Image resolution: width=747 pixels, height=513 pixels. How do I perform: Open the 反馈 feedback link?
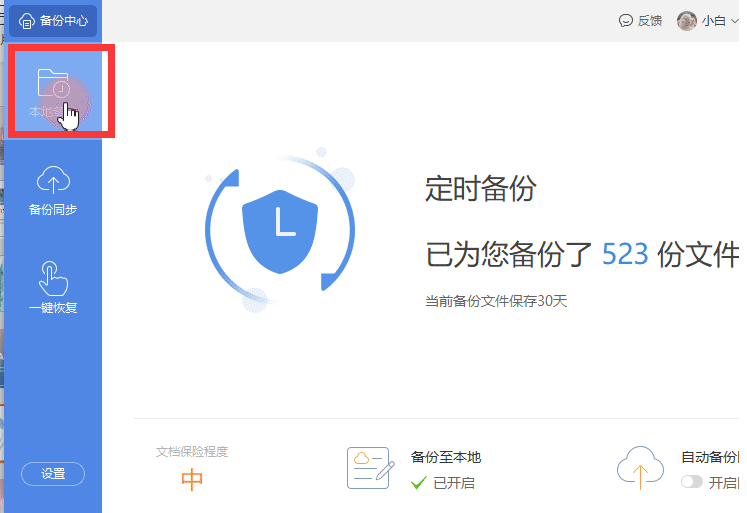click(650, 20)
